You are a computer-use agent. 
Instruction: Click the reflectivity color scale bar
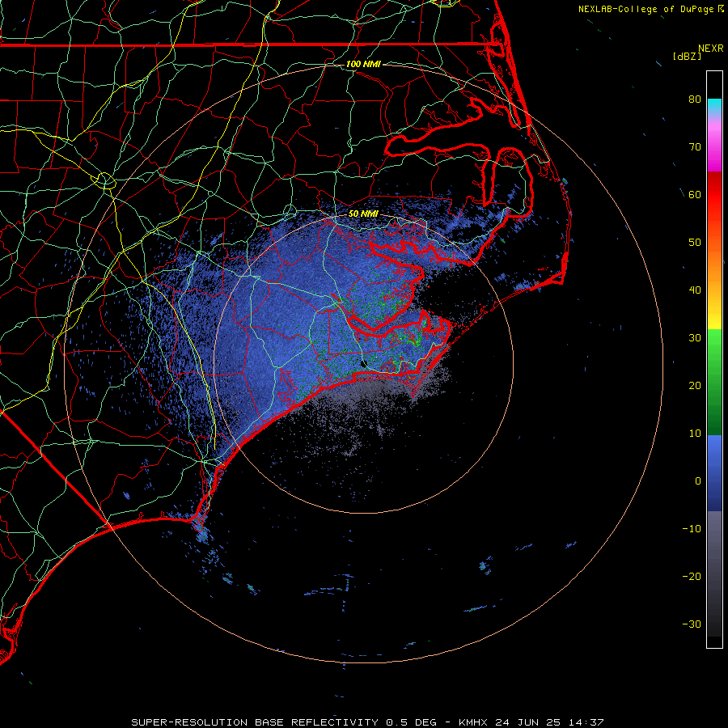click(714, 359)
